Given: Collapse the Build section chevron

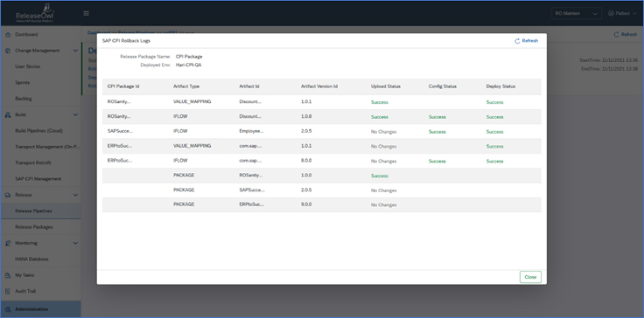Looking at the screenshot, I should click(x=75, y=115).
